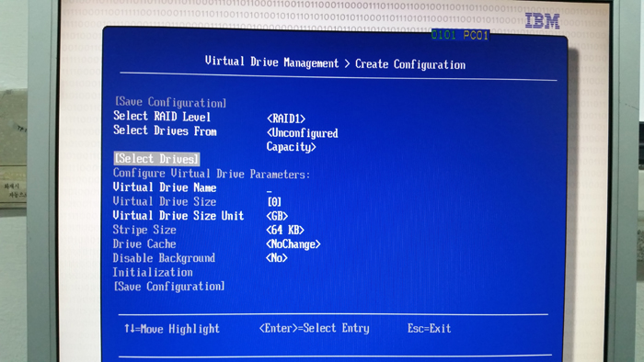Screen dimensions: 644x362
Task: Click the Select Drives From label
Action: pyautogui.click(x=165, y=130)
